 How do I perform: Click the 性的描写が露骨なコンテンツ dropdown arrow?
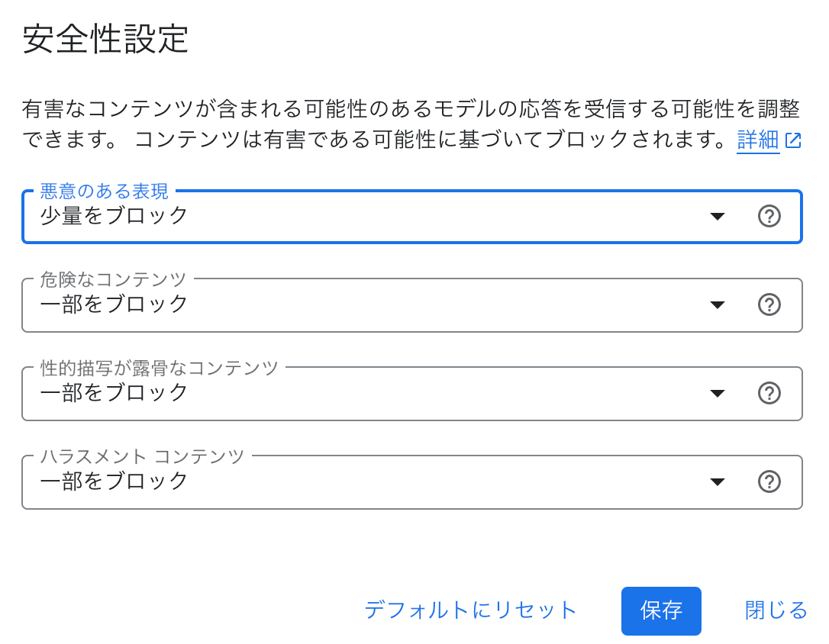coord(718,393)
